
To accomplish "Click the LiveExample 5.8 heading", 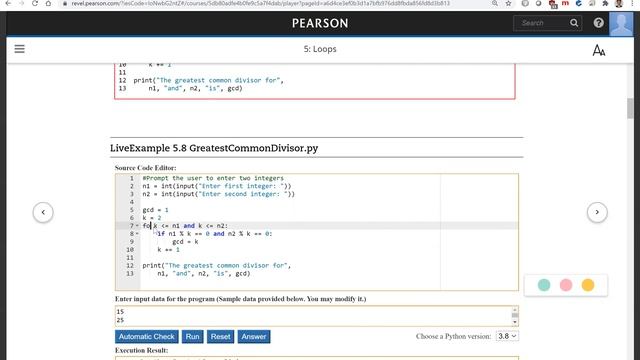I will coord(214,148).
